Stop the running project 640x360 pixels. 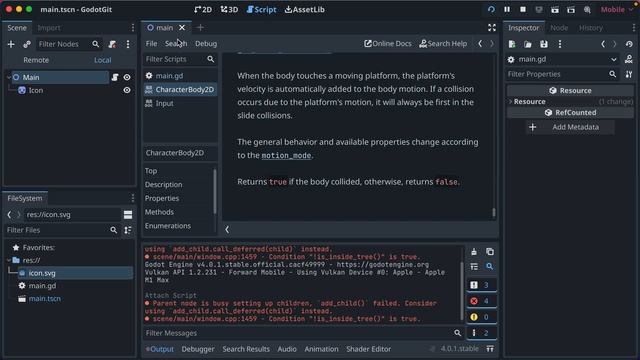523,9
